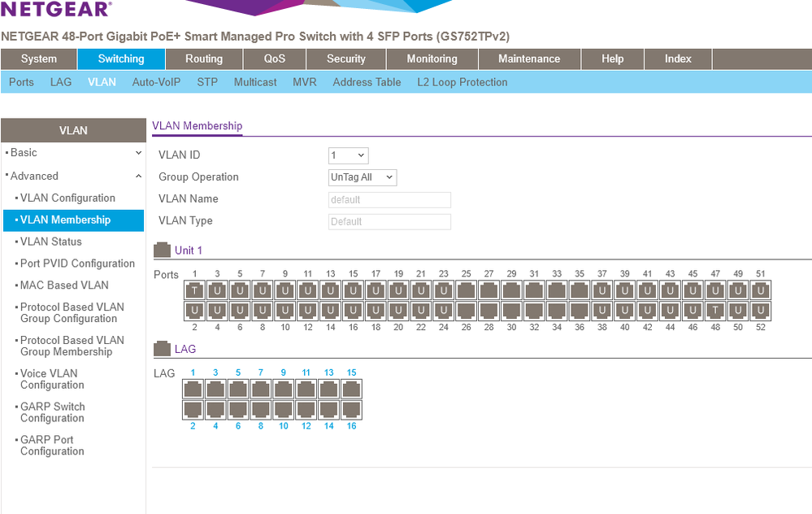This screenshot has width=812, height=514.
Task: Click the LAG 16 membership icon
Action: (352, 410)
